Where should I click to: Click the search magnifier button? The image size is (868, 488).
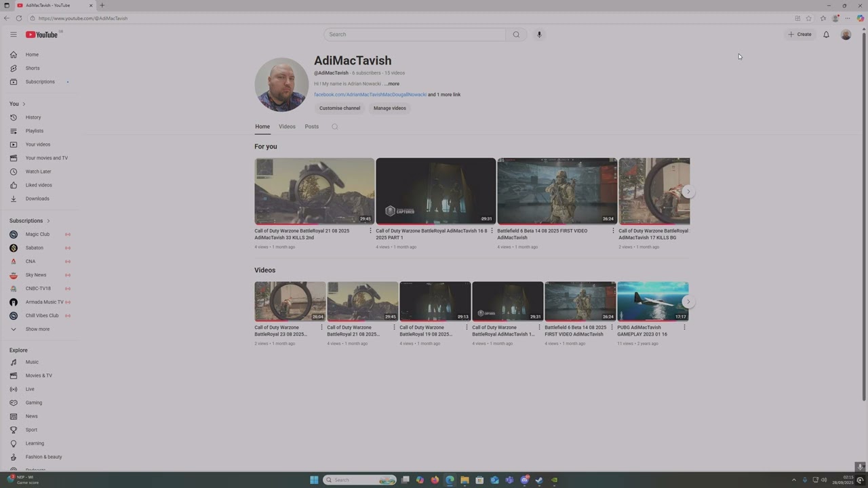(516, 35)
